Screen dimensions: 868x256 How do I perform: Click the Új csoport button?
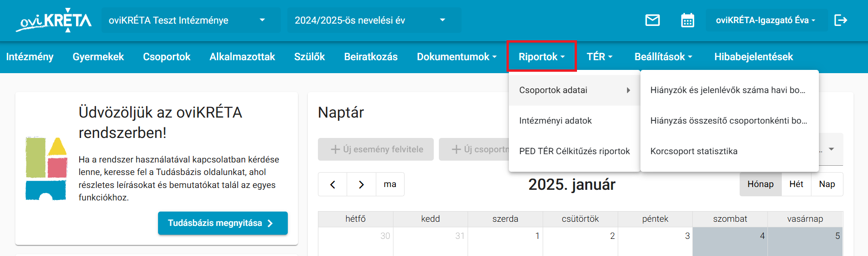474,150
